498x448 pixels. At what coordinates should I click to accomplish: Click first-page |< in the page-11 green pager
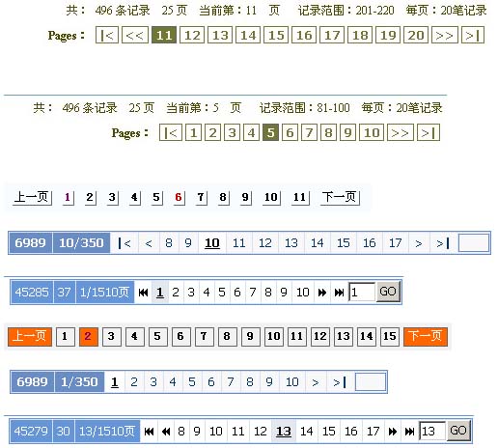(x=107, y=35)
